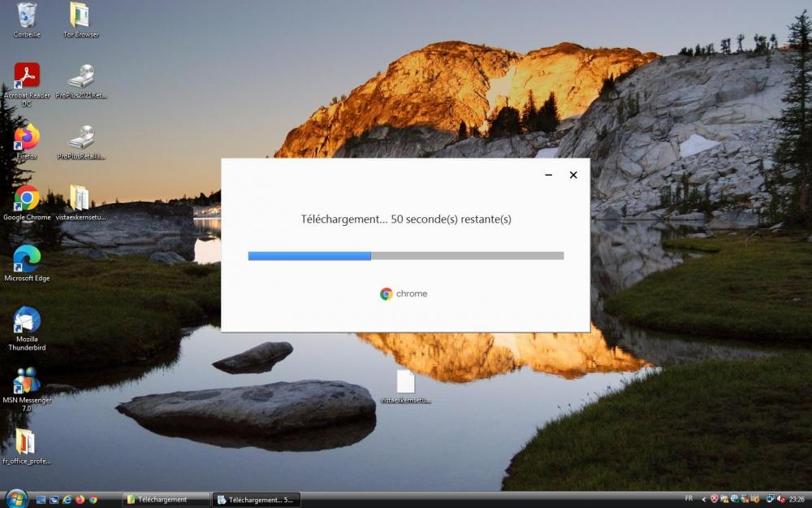This screenshot has width=812, height=508.
Task: Expand hidden system tray icons with the chevron
Action: (x=703, y=498)
